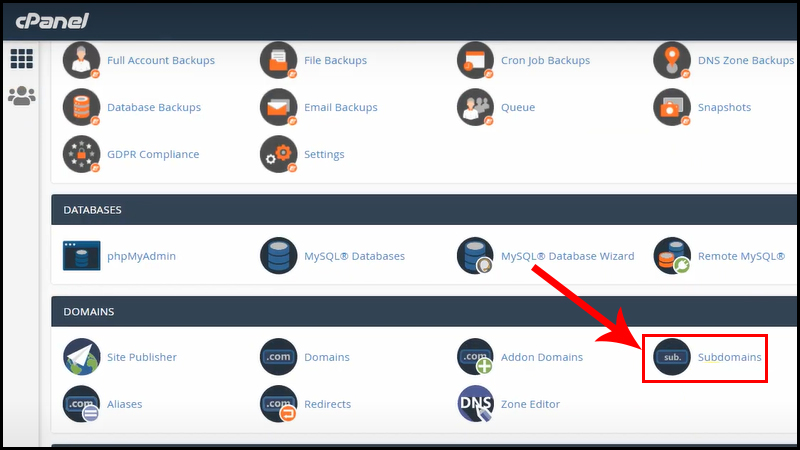
Task: Click the Subdomains sub. icon
Action: click(x=672, y=357)
